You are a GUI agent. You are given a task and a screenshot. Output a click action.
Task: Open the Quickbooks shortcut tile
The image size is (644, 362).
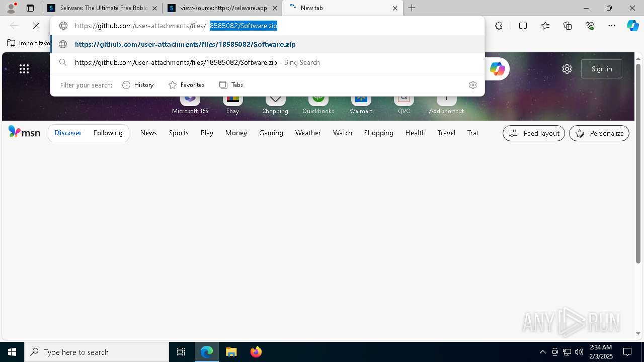[x=318, y=104]
